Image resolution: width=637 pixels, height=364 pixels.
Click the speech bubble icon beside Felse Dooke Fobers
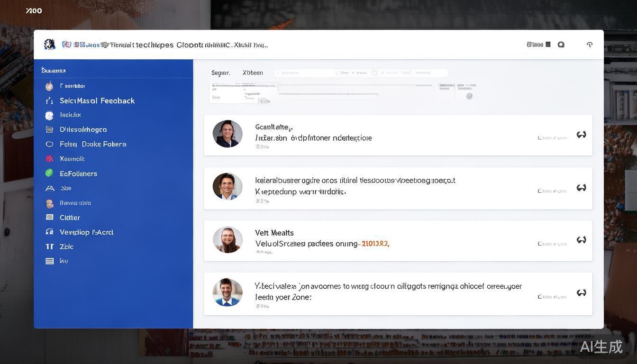49,144
